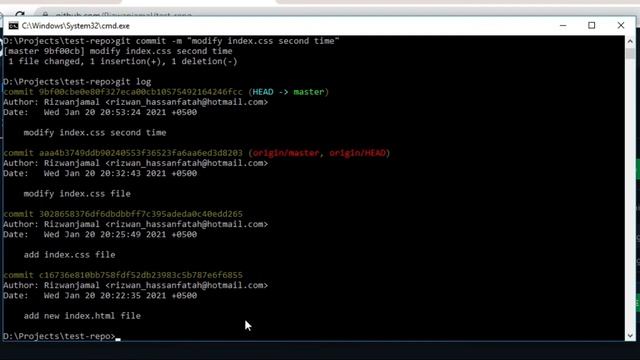The width and height of the screenshot is (640, 360).
Task: Click the scrollbar down arrow in cmd window
Action: pyautogui.click(x=630, y=336)
